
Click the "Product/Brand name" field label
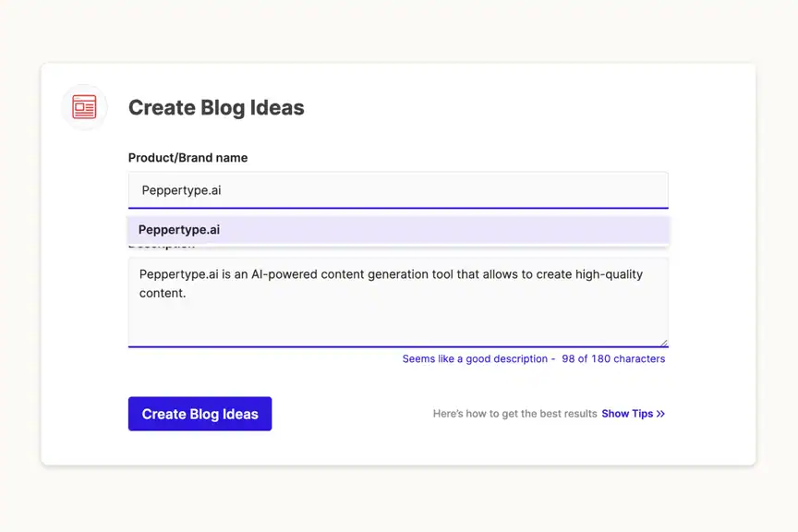click(187, 158)
